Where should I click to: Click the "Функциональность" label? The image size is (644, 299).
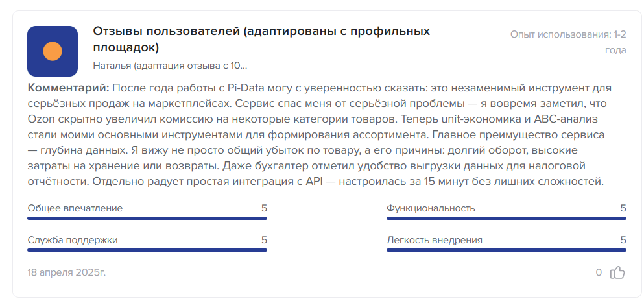click(x=431, y=208)
